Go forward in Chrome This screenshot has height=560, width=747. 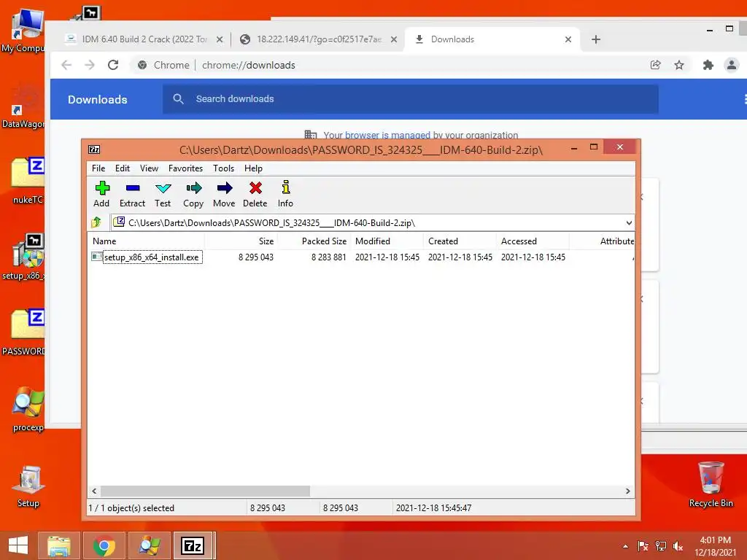tap(90, 65)
